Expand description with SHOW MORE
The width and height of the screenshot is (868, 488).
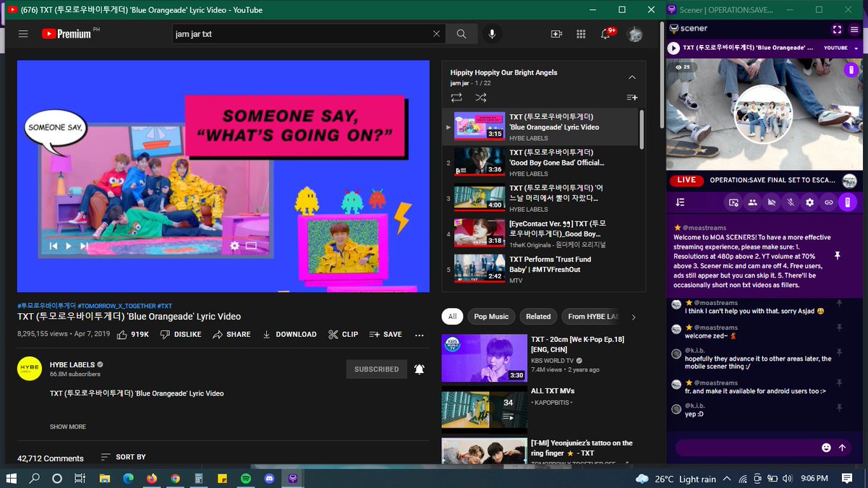click(x=68, y=427)
